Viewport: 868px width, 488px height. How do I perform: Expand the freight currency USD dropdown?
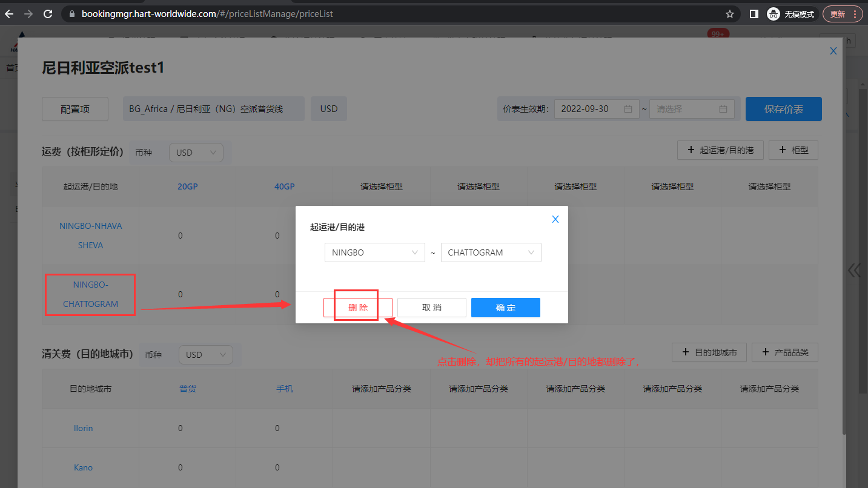196,153
